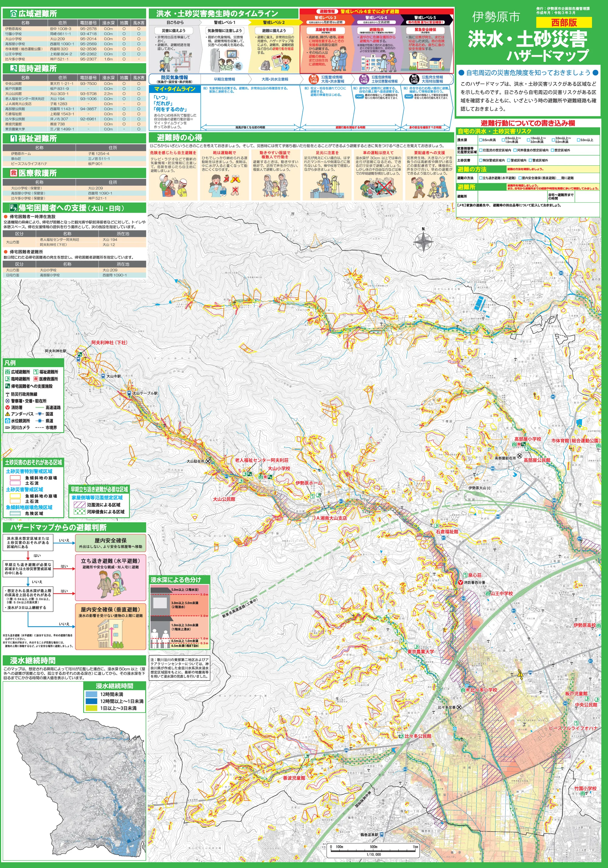Click the 高部屋駐在所 police symbol on the map
Viewport: 608px width, 868px height.
click(x=520, y=456)
